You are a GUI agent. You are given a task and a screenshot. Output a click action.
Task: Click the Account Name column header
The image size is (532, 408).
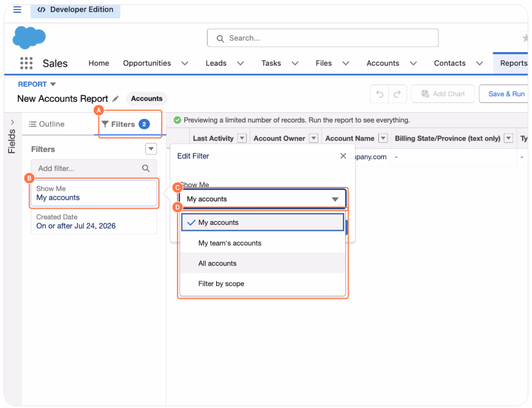pyautogui.click(x=350, y=138)
